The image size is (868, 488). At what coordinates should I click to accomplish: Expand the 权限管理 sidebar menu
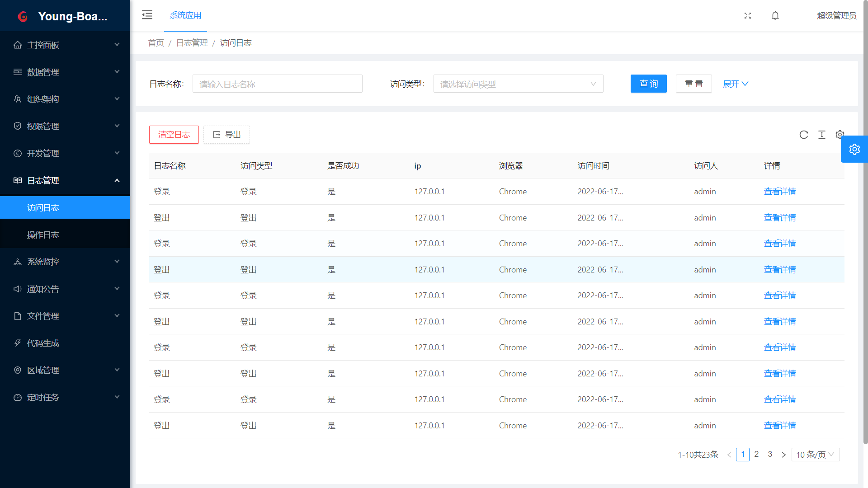click(65, 126)
